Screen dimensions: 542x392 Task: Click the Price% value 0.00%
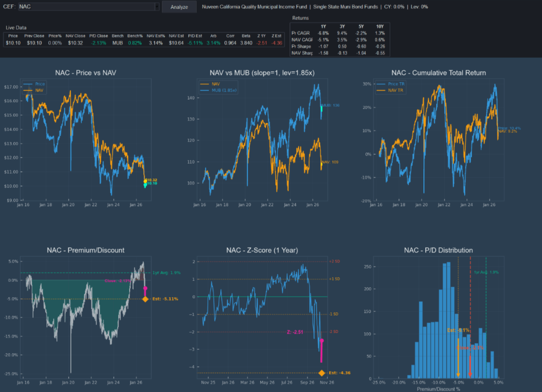(55, 43)
